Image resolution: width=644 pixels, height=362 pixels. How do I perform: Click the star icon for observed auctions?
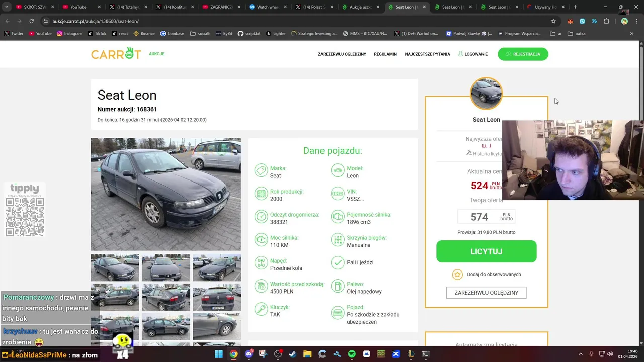click(x=457, y=274)
